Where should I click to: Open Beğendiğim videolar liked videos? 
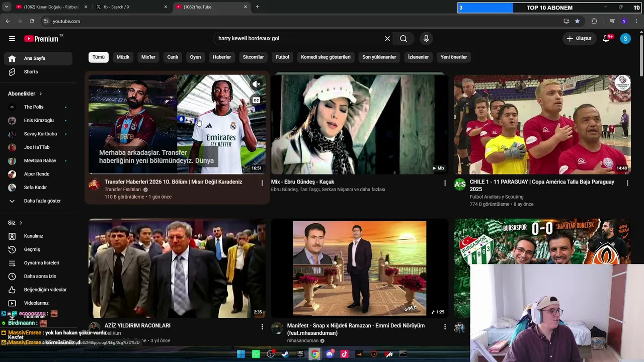pos(38,290)
